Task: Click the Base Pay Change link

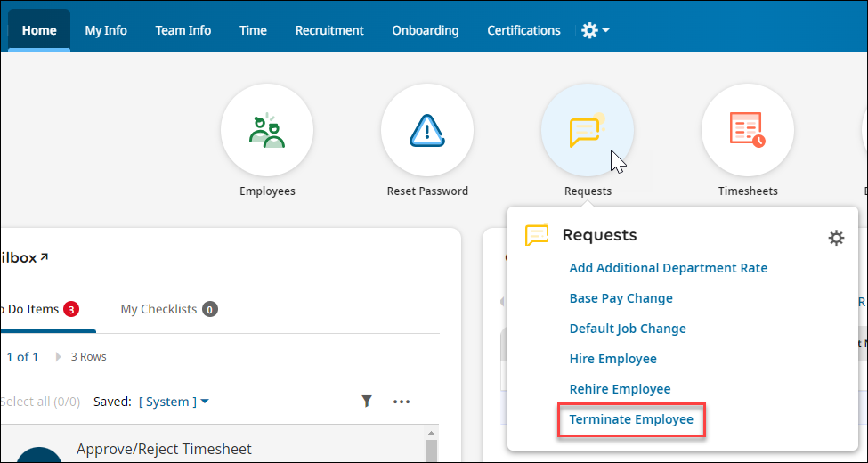Action: pos(621,298)
